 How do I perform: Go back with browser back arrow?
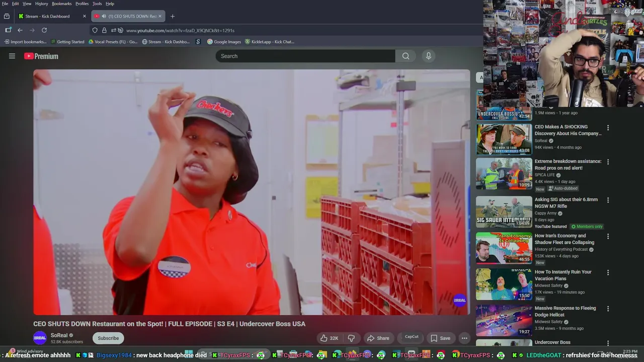tap(20, 30)
